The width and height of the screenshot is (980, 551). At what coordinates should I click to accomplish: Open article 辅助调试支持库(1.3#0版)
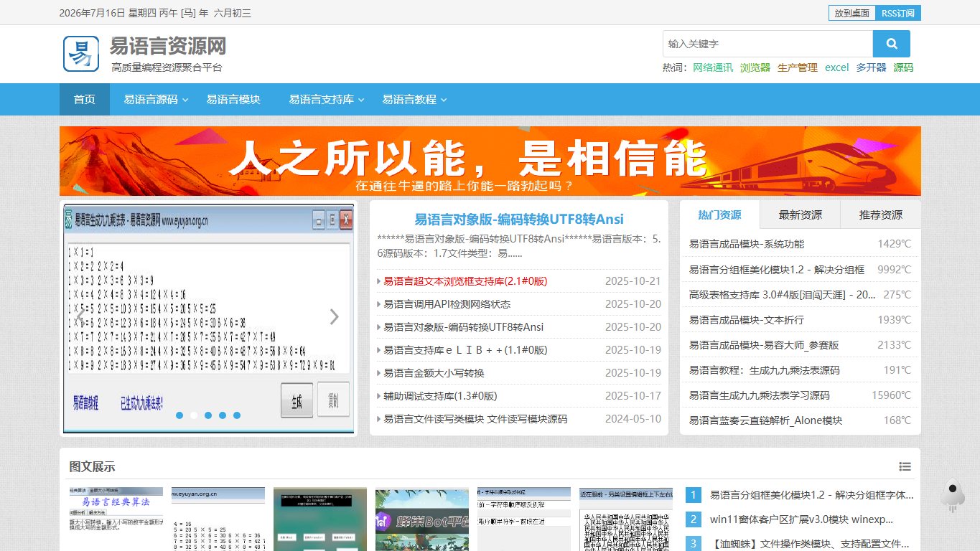440,396
